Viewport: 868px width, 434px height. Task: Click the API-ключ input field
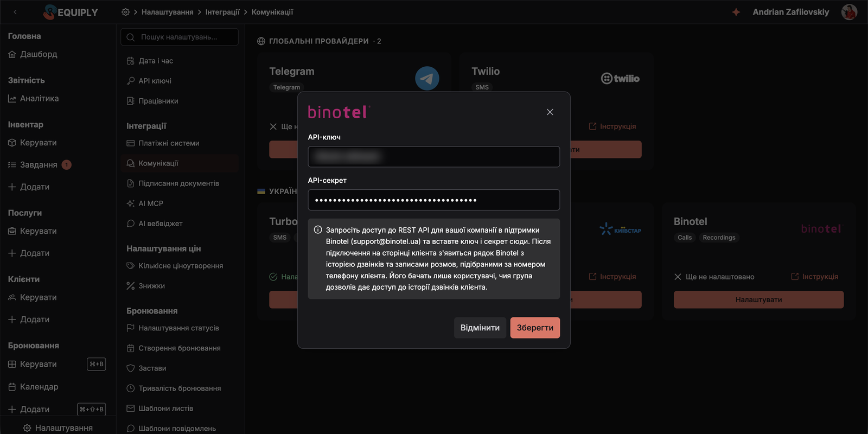(x=433, y=157)
